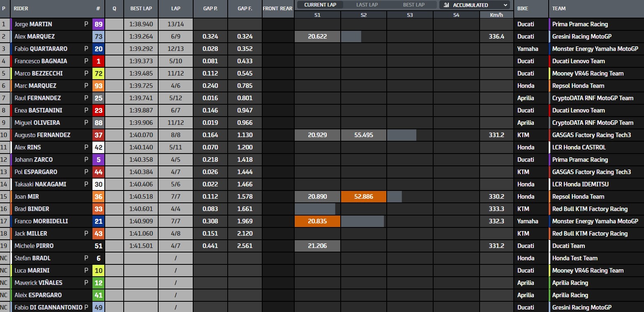Select Alex MARQUEZ's number 73 badge

99,37
